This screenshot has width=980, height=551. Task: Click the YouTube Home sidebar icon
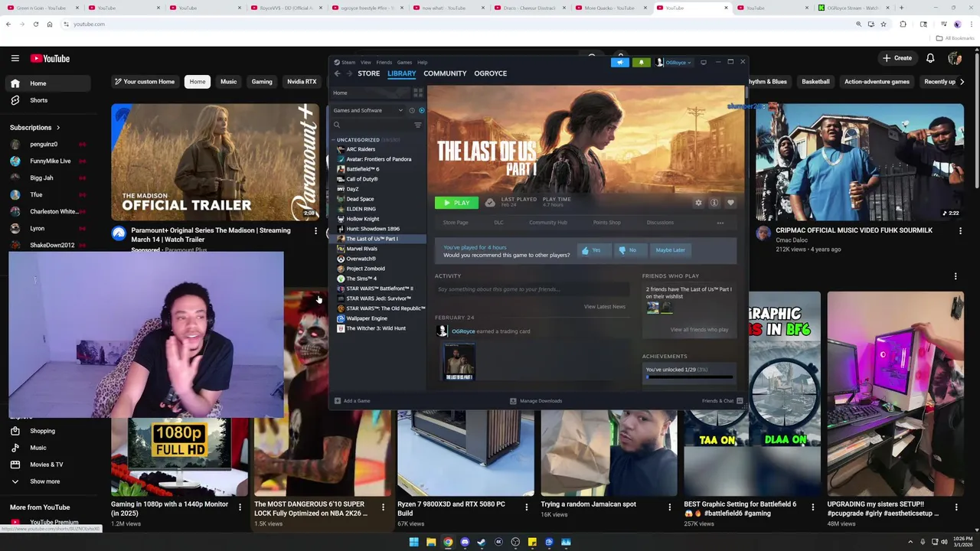pos(15,83)
